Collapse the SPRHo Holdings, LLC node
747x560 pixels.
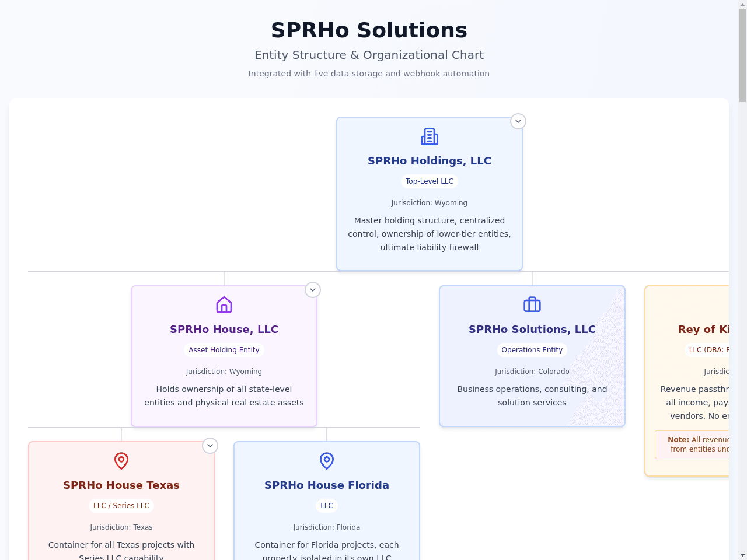pyautogui.click(x=518, y=121)
